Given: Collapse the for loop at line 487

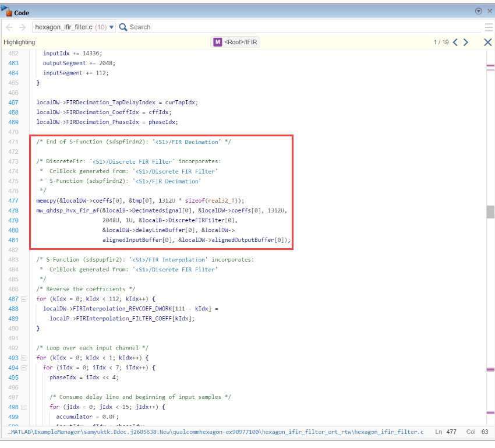Looking at the screenshot, I should 24,299.
